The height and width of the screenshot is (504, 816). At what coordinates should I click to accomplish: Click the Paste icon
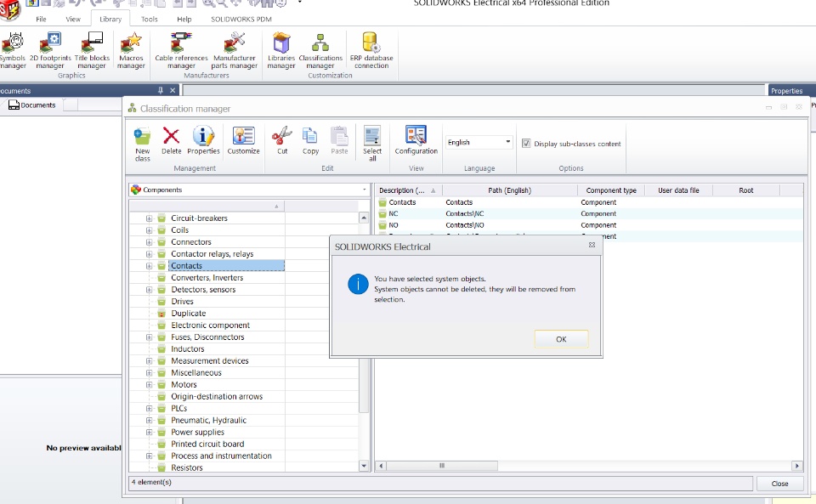(x=339, y=140)
